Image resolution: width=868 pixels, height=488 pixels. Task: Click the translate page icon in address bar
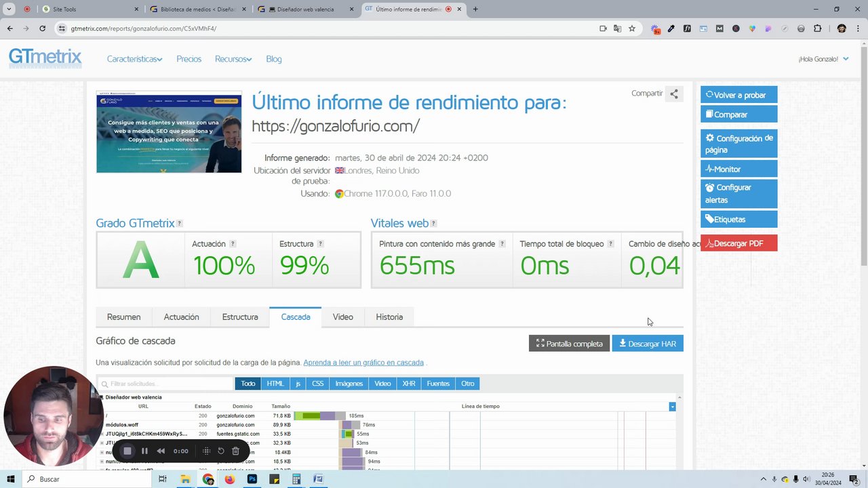click(x=617, y=28)
